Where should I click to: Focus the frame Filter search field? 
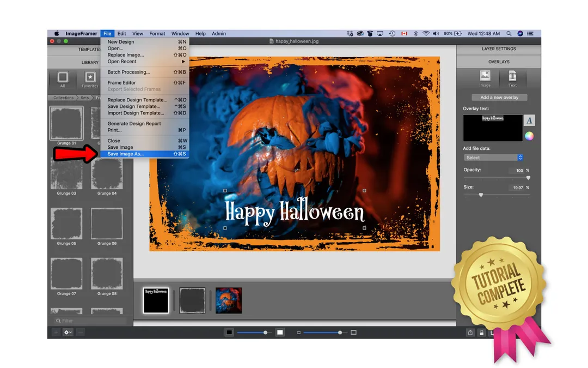[x=90, y=321]
